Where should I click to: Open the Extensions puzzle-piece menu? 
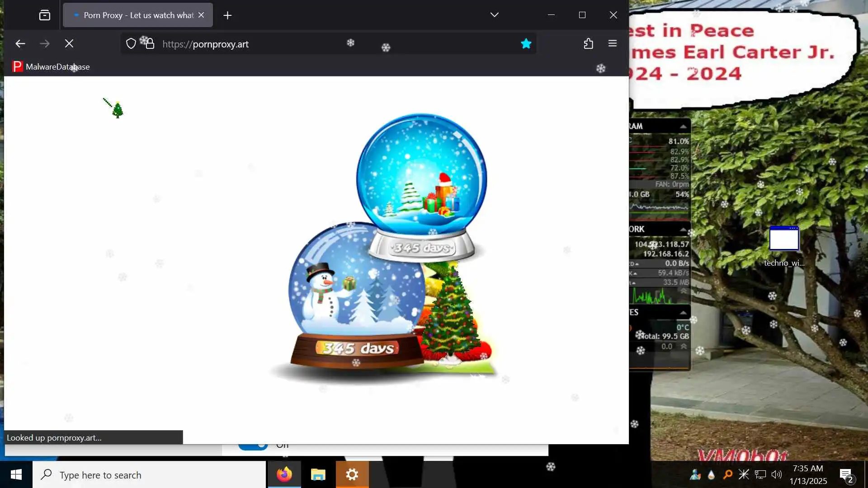point(588,44)
